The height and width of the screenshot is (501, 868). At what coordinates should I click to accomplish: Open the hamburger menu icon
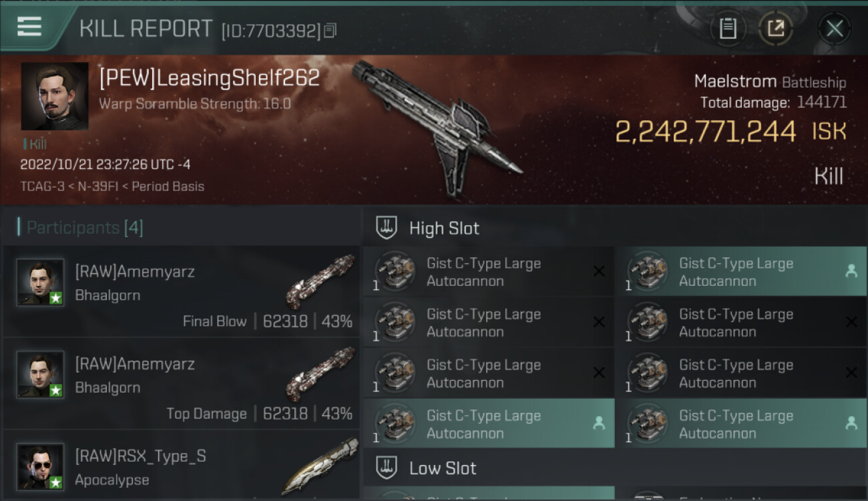(x=29, y=27)
